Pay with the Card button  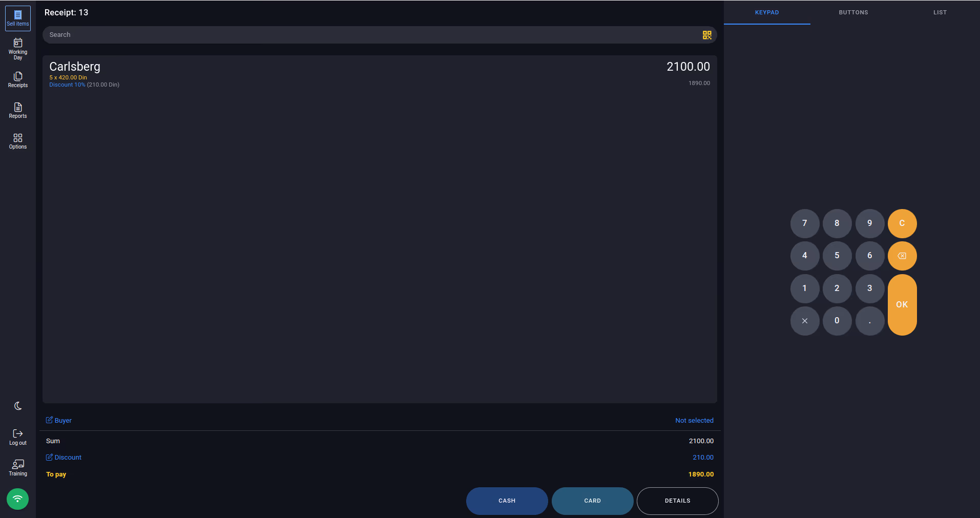click(593, 501)
